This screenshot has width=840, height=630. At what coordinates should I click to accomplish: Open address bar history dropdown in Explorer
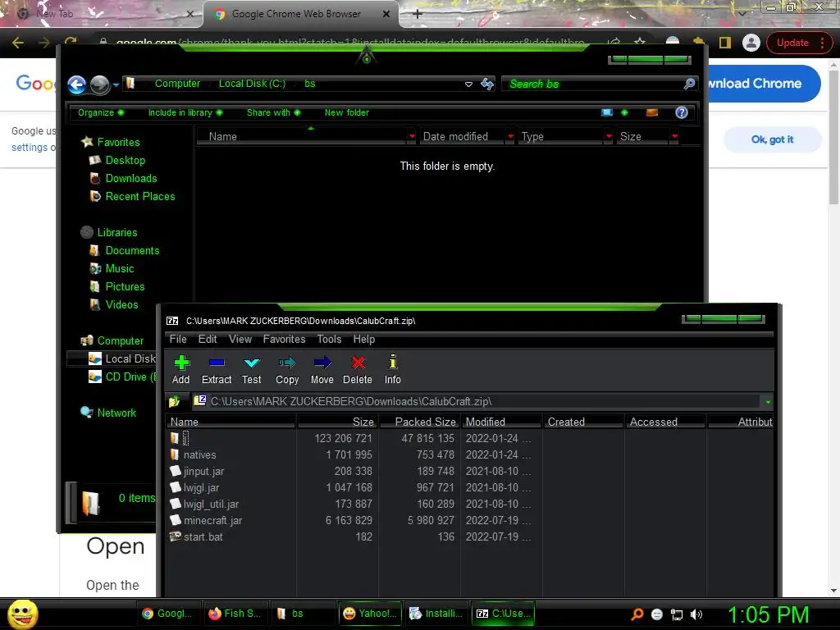click(468, 84)
